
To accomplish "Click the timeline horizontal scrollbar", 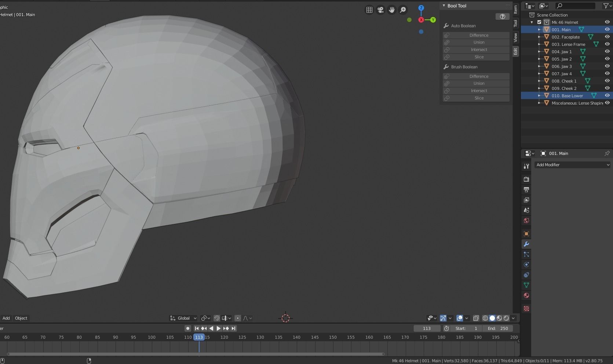I will 196,354.
